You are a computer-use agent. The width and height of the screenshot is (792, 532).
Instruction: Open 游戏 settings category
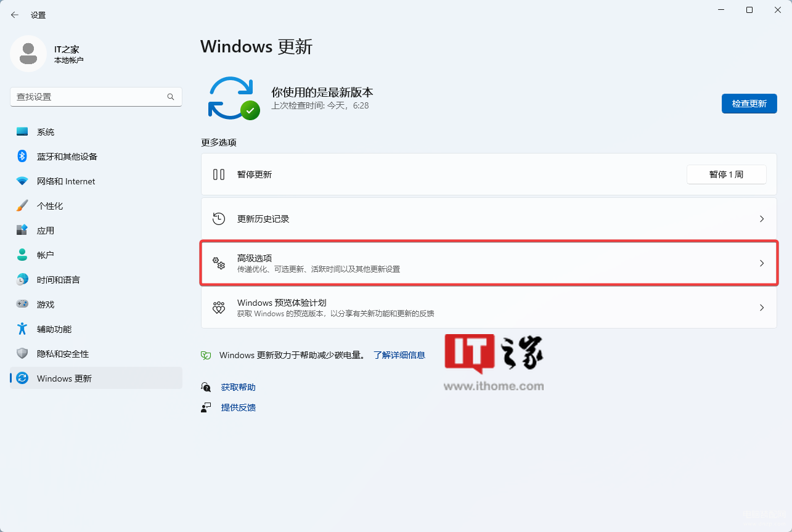[x=96, y=305]
